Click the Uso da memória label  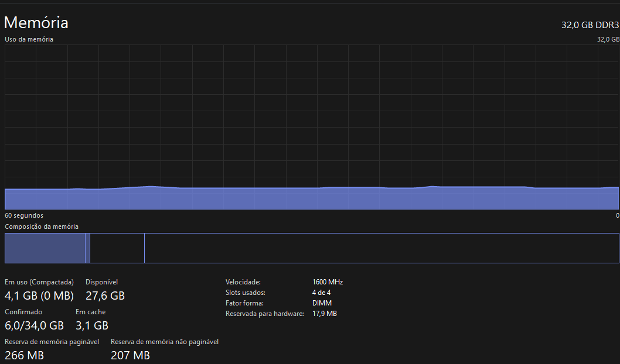click(x=29, y=39)
